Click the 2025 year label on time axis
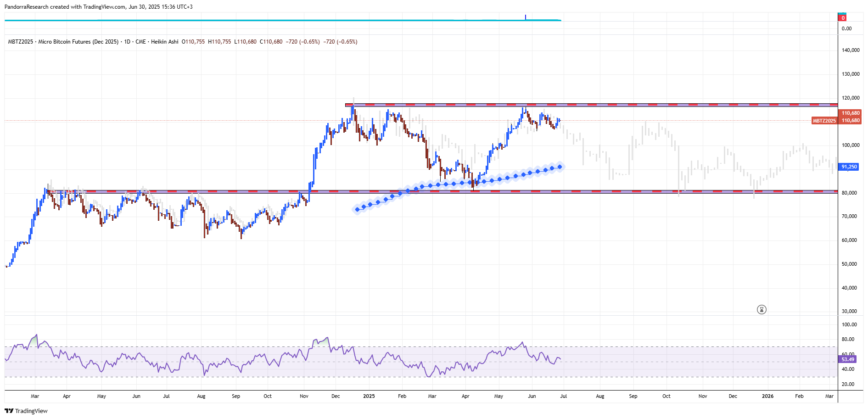The image size is (868, 419). (369, 396)
